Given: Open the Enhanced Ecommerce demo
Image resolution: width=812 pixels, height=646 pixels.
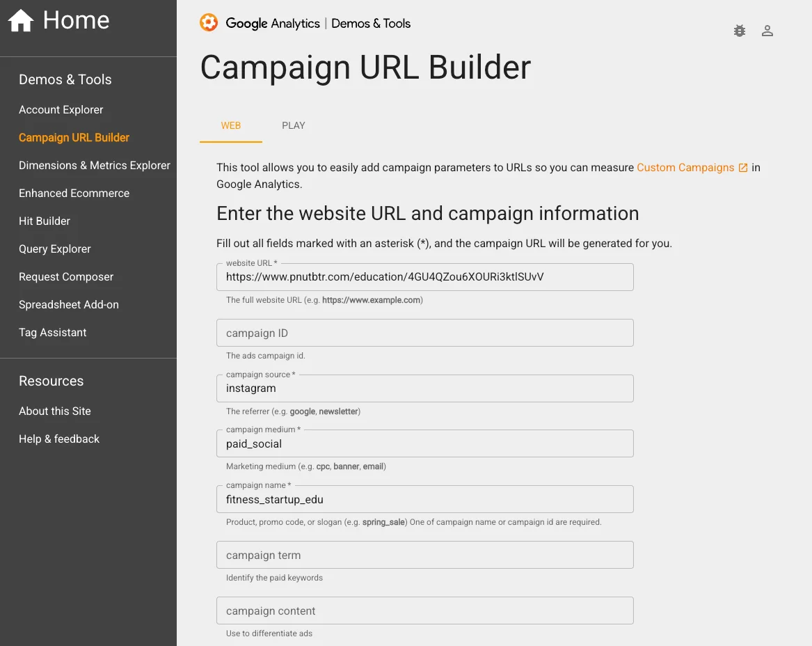Looking at the screenshot, I should (74, 194).
